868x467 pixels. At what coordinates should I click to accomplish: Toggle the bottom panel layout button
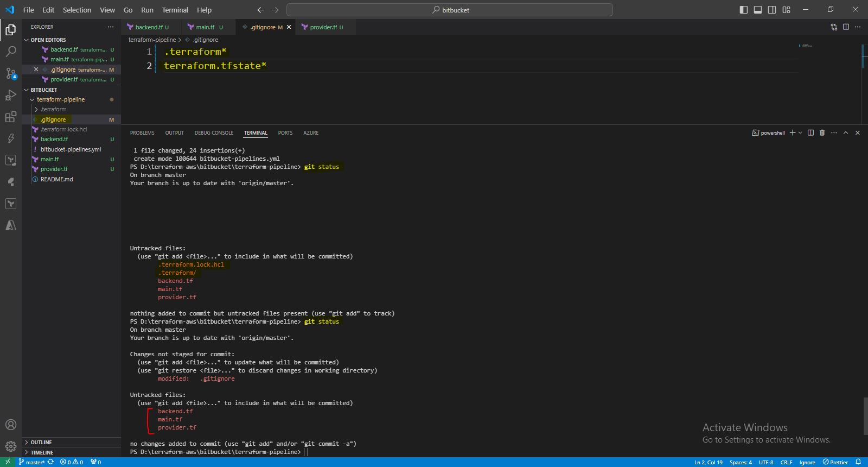[x=758, y=10]
